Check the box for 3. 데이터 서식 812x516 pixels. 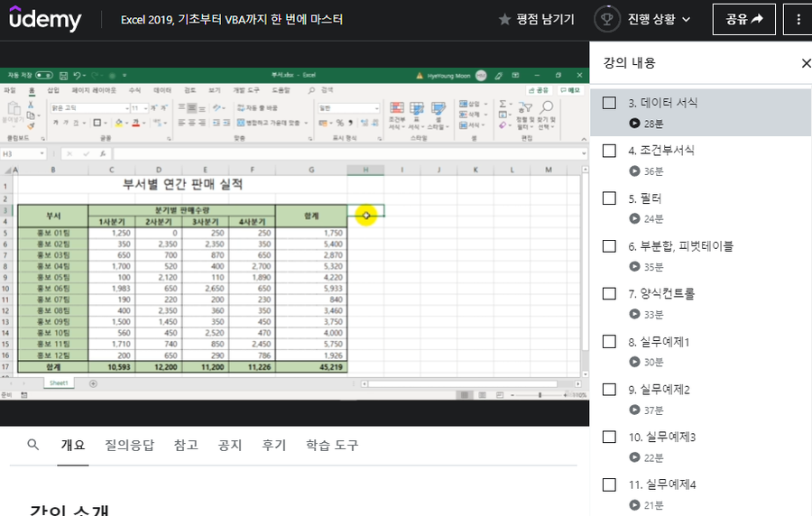pos(610,103)
